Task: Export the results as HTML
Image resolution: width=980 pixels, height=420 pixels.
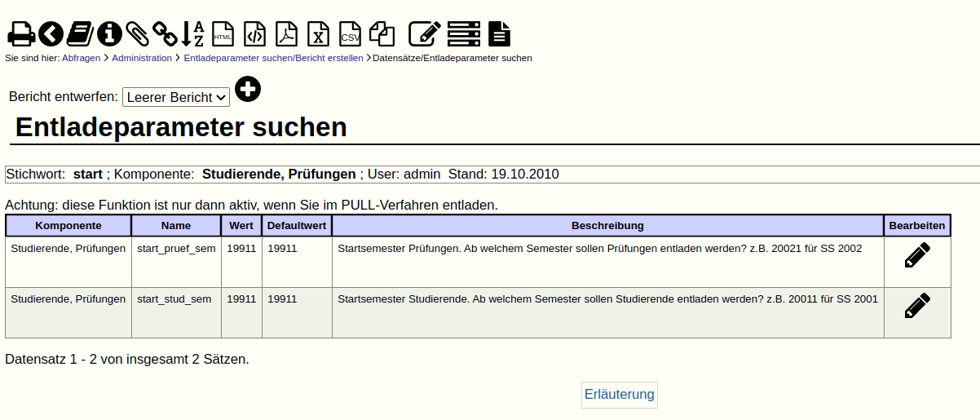Action: (223, 33)
